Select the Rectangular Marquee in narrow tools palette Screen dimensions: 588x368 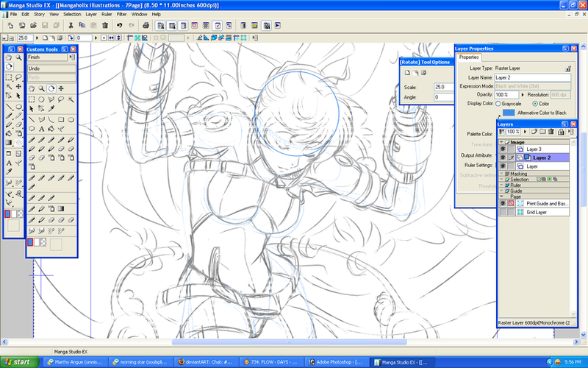click(9, 77)
